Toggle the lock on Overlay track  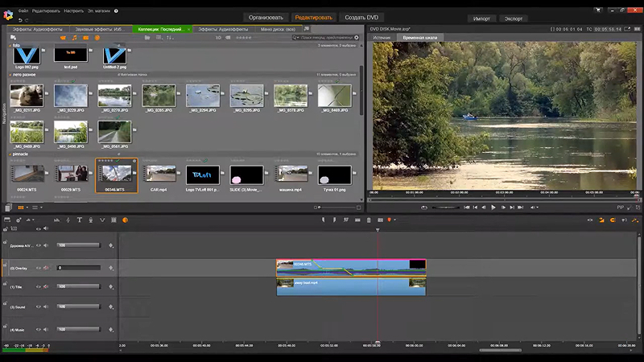(x=6, y=265)
